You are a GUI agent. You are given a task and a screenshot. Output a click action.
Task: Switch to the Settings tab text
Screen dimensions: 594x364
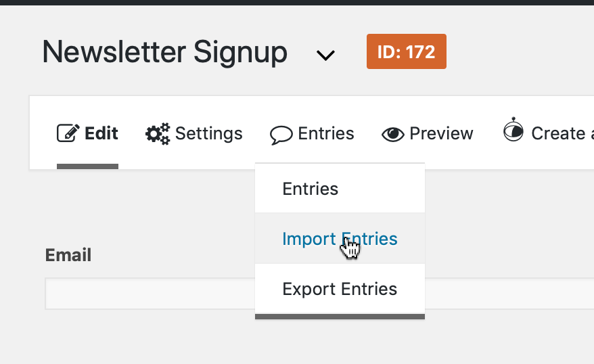209,133
